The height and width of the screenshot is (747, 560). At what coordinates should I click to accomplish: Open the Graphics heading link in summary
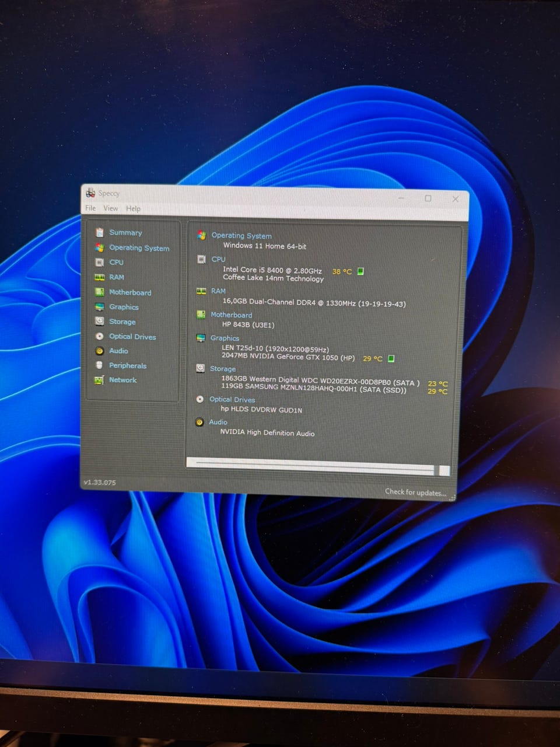click(225, 338)
